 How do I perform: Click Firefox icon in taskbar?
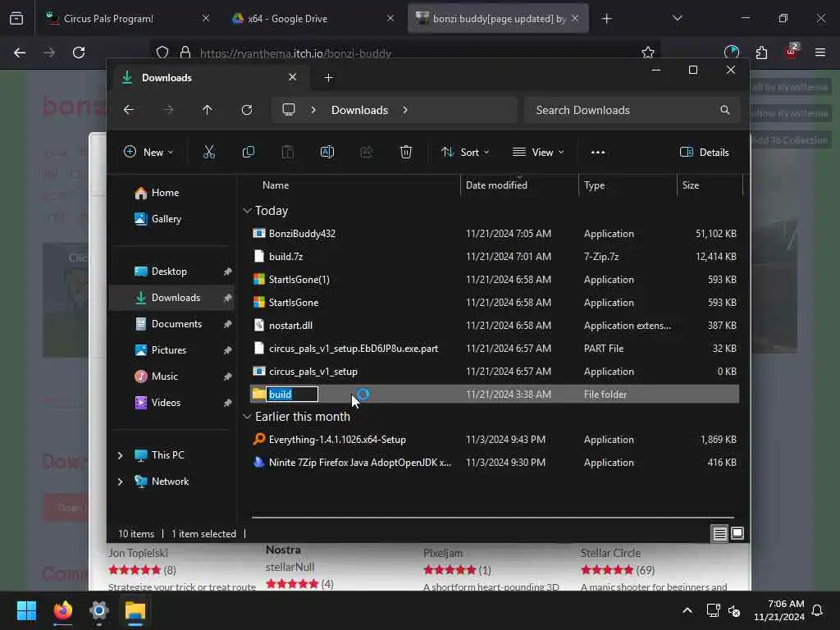63,610
